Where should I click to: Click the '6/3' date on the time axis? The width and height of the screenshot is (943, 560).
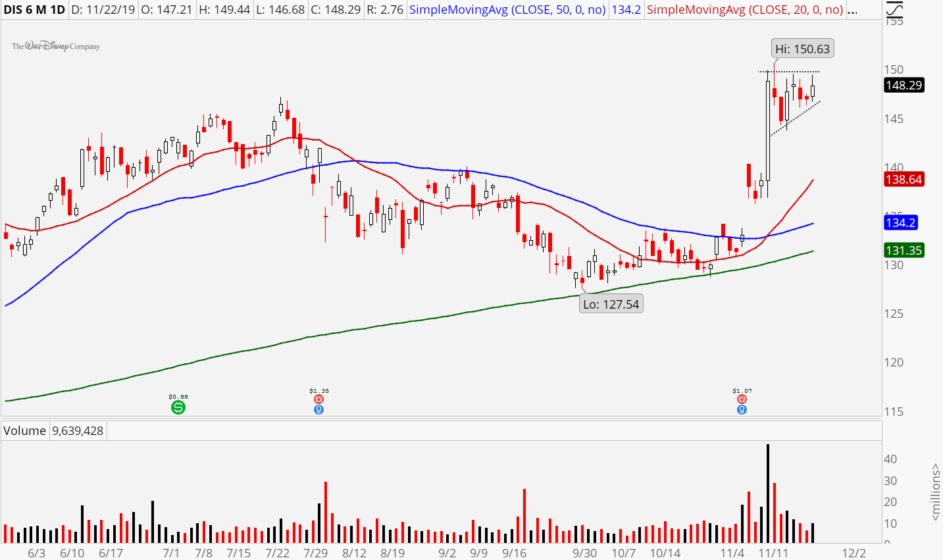pos(37,553)
